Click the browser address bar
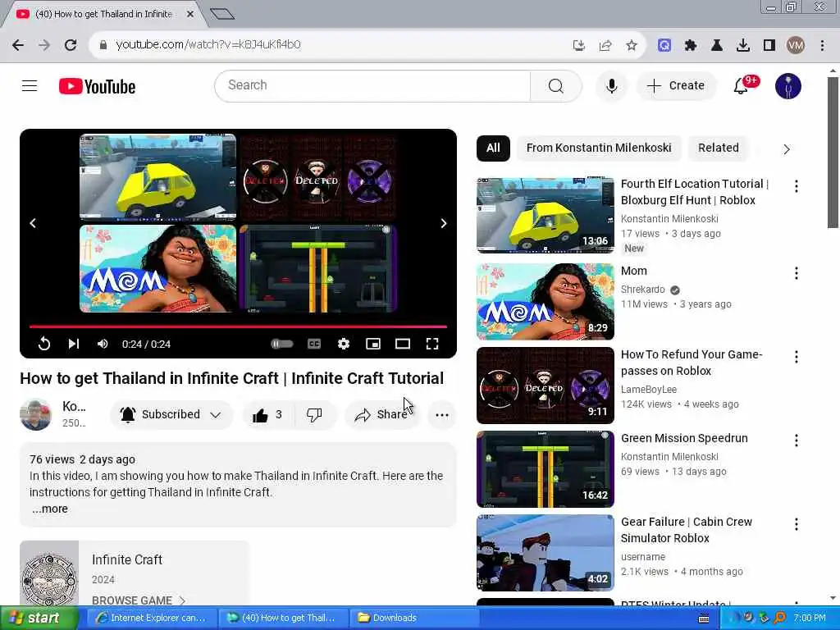Image resolution: width=840 pixels, height=630 pixels. tap(332, 44)
